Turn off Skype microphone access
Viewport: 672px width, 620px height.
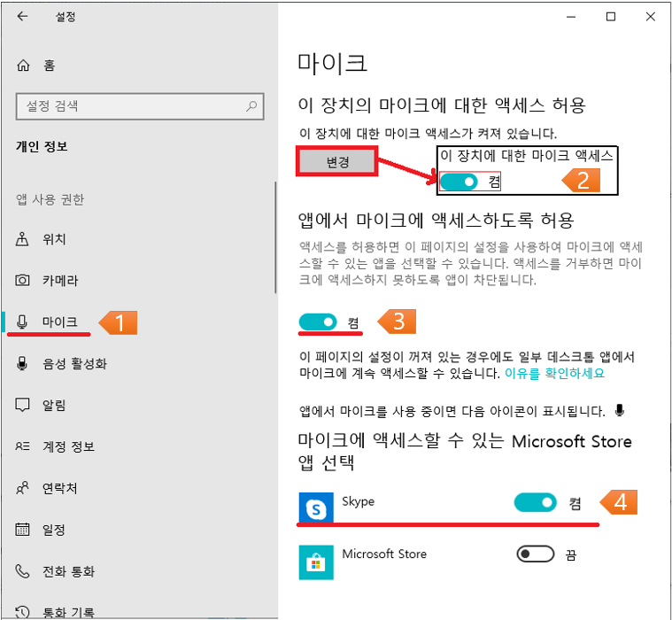point(536,502)
